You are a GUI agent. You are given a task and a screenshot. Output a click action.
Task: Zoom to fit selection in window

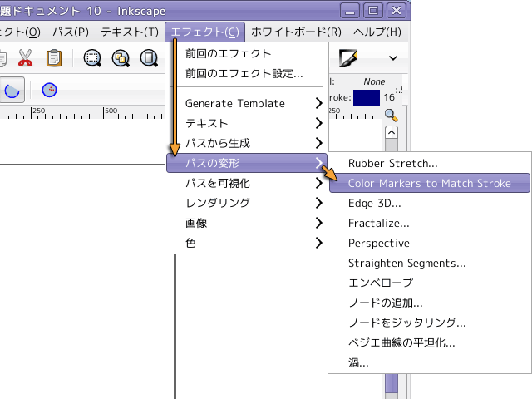(92, 58)
